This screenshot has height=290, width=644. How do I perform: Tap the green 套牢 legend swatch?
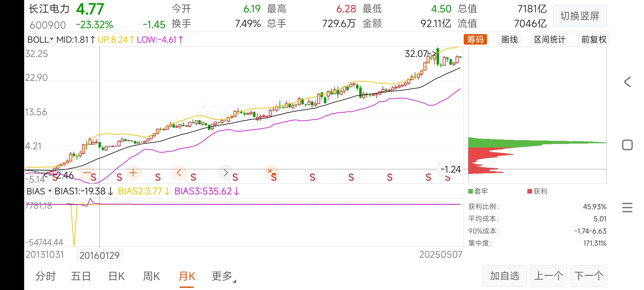[x=470, y=191]
